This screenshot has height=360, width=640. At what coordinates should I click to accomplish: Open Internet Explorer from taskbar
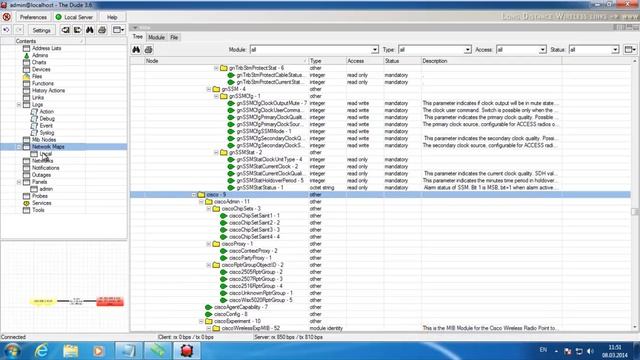[x=41, y=351]
